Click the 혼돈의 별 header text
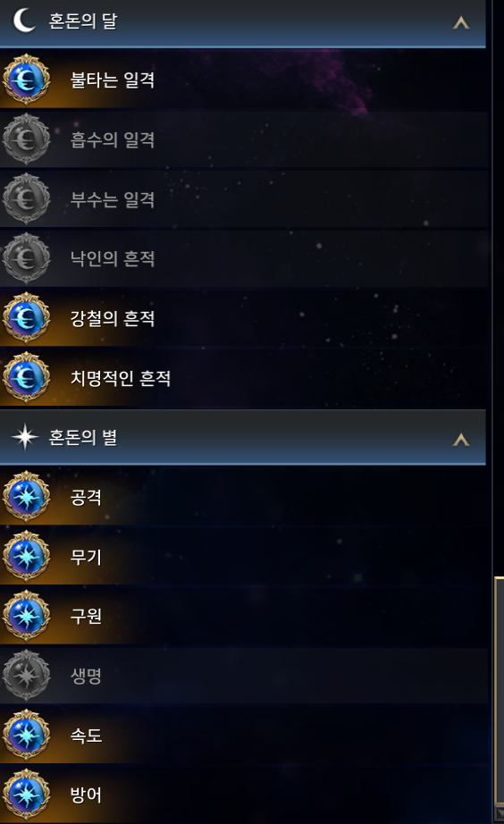504x824 pixels. click(x=83, y=438)
